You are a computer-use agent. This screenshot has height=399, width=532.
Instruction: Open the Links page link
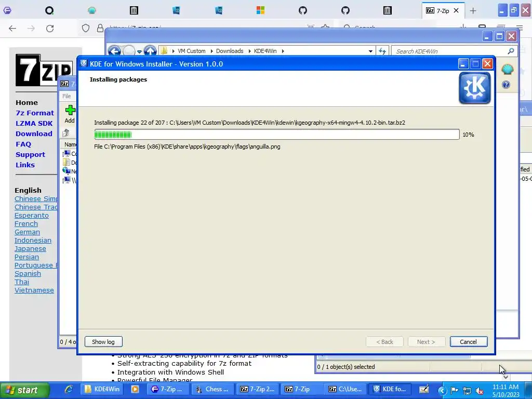[x=25, y=165]
